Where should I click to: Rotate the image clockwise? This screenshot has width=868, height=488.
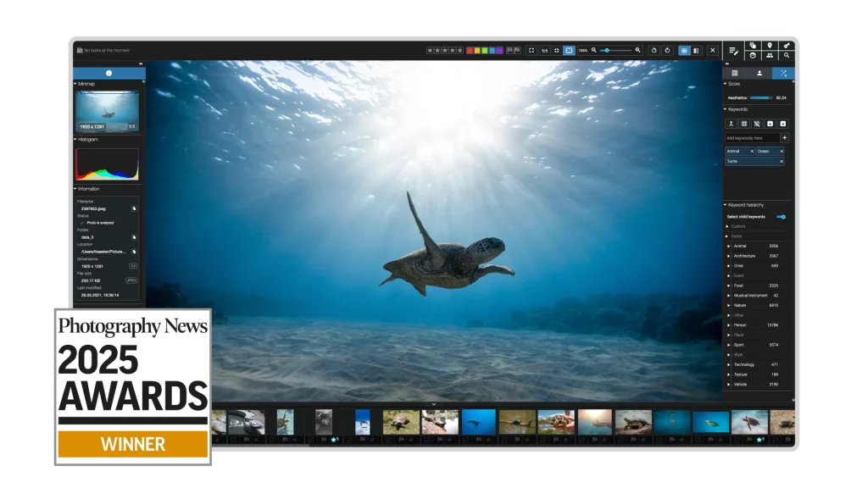point(667,50)
